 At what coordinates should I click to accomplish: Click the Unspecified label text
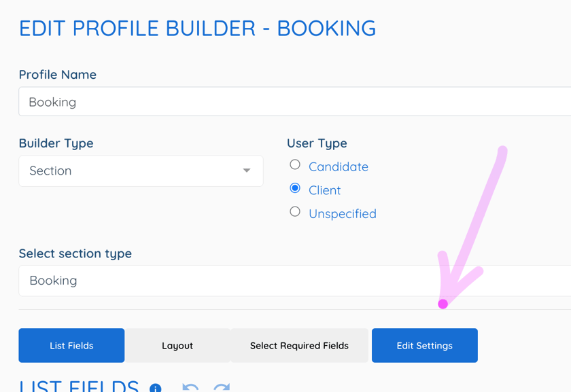pyautogui.click(x=343, y=213)
